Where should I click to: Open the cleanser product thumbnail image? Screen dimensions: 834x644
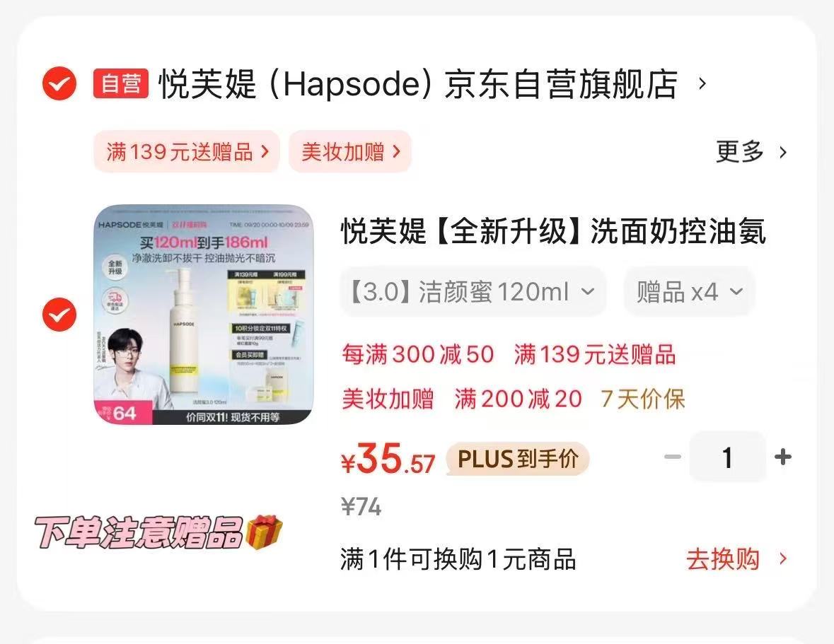coord(204,315)
